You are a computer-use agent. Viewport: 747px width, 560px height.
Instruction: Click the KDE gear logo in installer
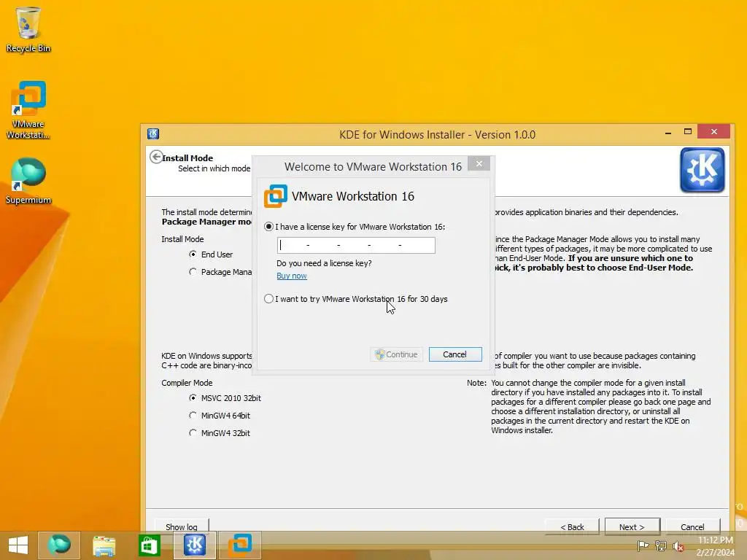coord(703,170)
